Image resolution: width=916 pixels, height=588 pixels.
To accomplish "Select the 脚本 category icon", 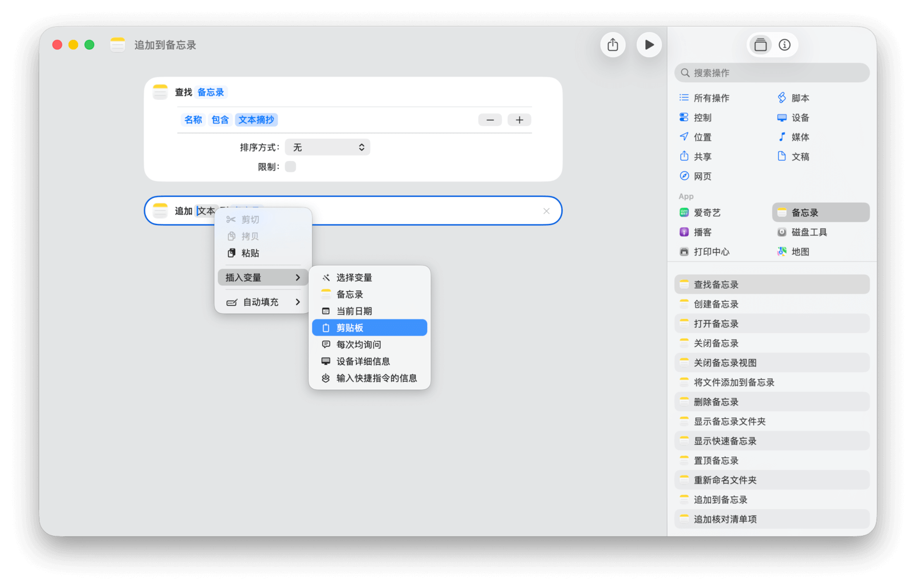I will (782, 98).
